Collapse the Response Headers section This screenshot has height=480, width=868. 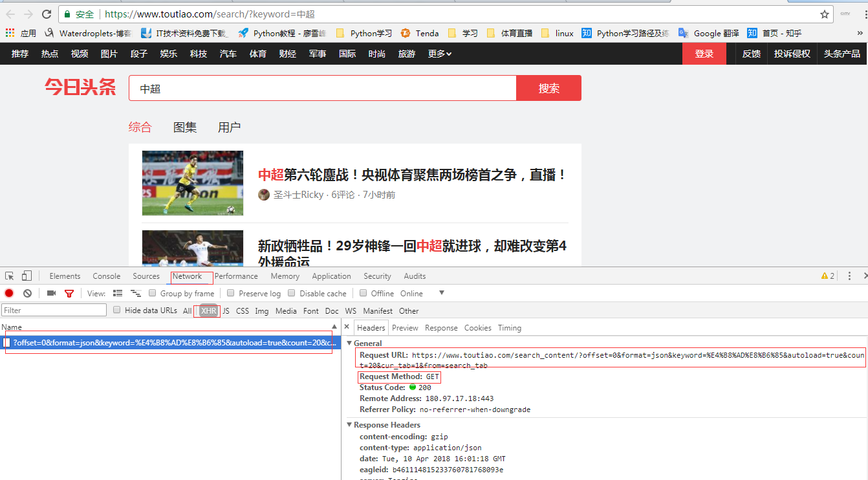(x=350, y=425)
